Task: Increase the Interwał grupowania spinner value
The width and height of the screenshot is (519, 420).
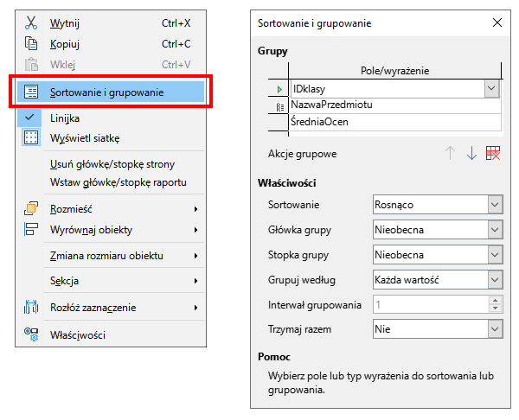Action: pos(495,300)
